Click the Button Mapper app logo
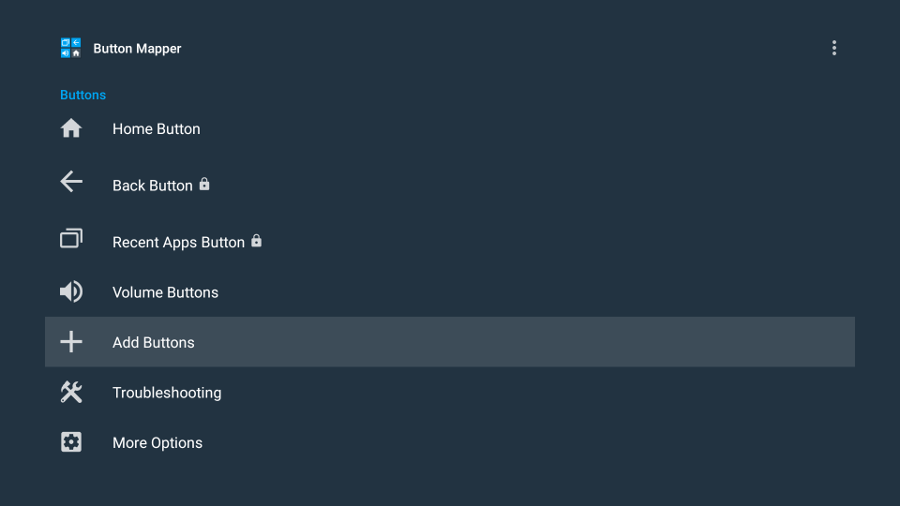 point(71,48)
